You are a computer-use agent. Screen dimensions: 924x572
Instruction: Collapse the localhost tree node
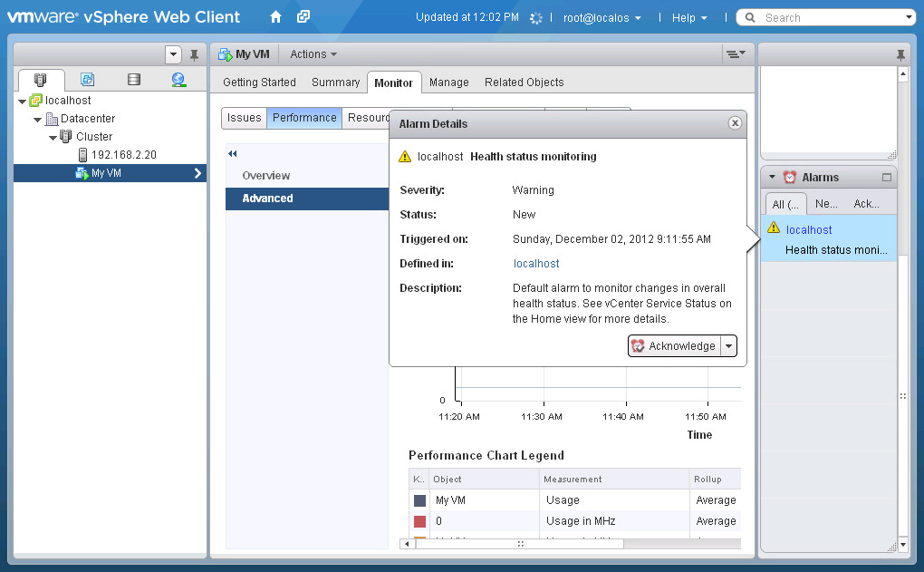point(23,102)
